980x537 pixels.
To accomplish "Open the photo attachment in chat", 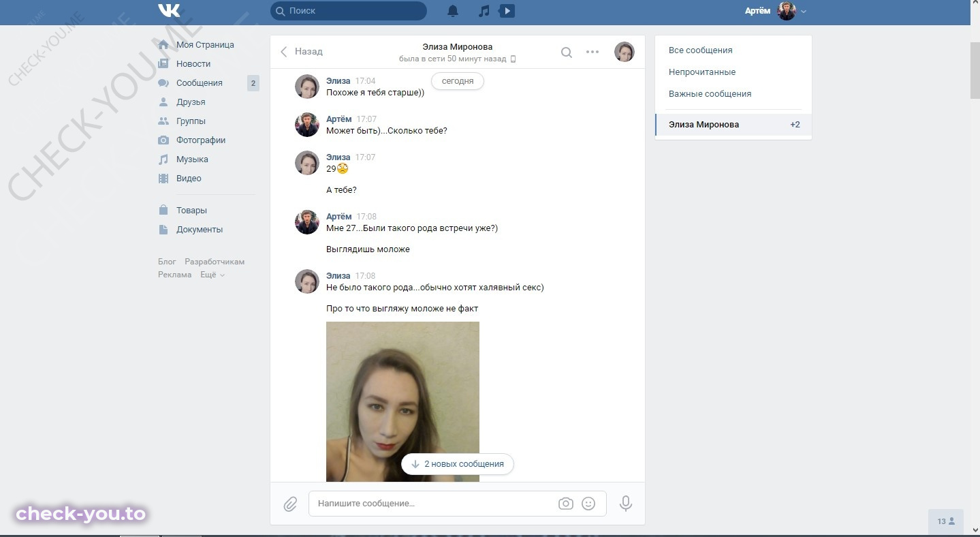I will coord(402,401).
